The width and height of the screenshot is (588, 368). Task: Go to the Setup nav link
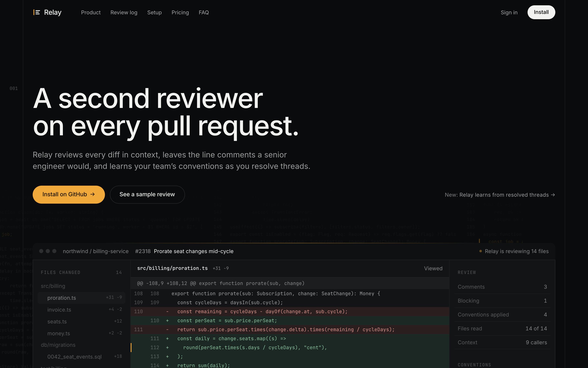154,12
